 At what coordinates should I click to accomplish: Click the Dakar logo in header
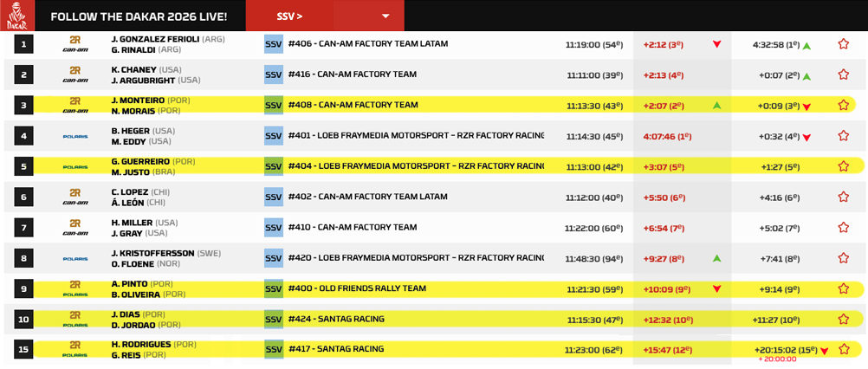[x=18, y=16]
